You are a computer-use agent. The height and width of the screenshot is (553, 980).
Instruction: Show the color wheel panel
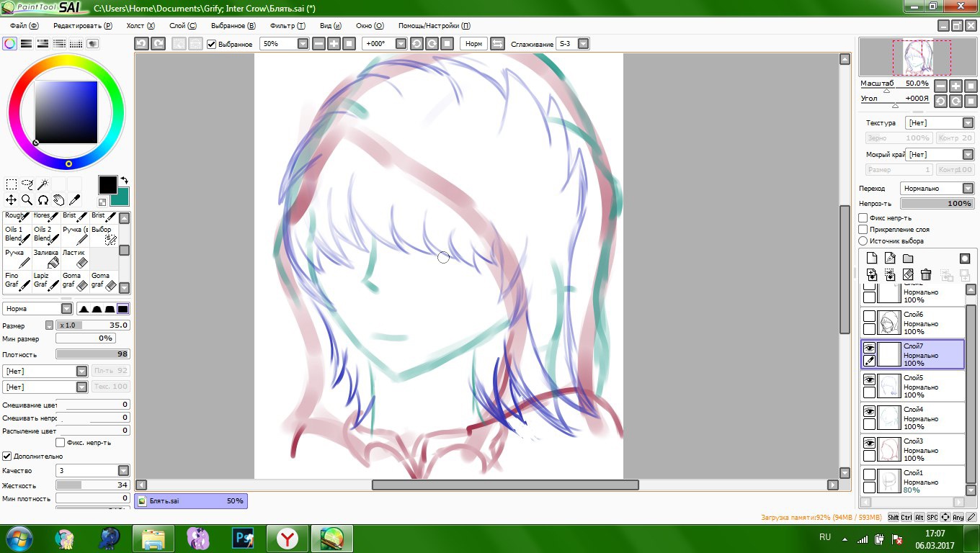[x=10, y=43]
